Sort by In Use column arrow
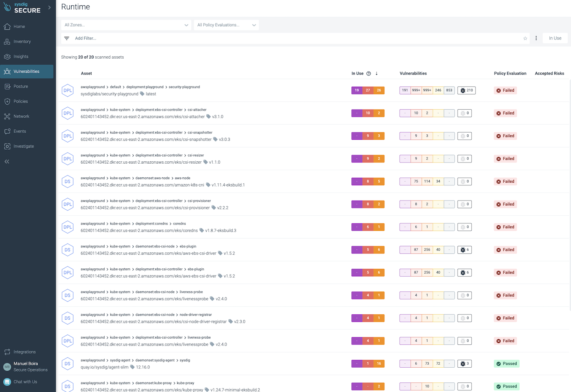Screen dimensions: 571x392 [x=376, y=73]
